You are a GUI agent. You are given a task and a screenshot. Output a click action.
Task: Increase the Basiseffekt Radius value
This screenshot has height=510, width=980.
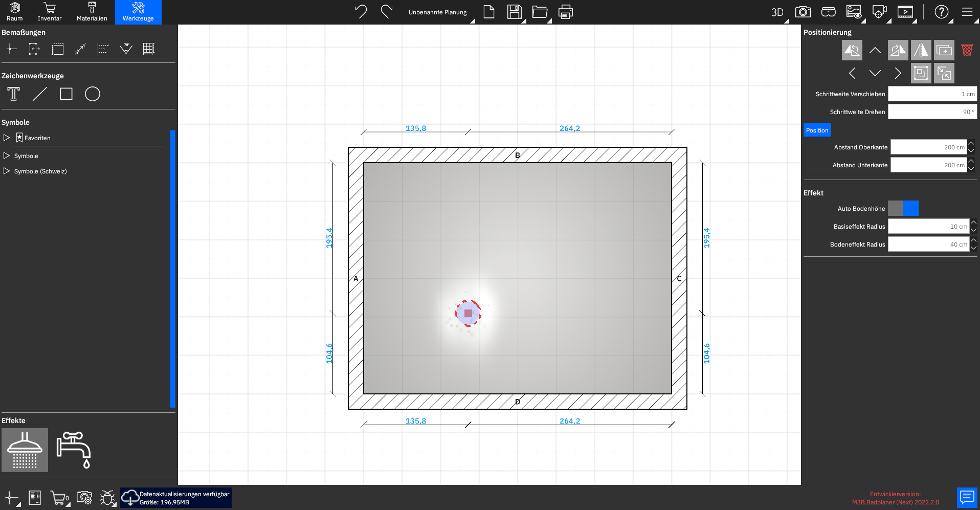point(974,223)
